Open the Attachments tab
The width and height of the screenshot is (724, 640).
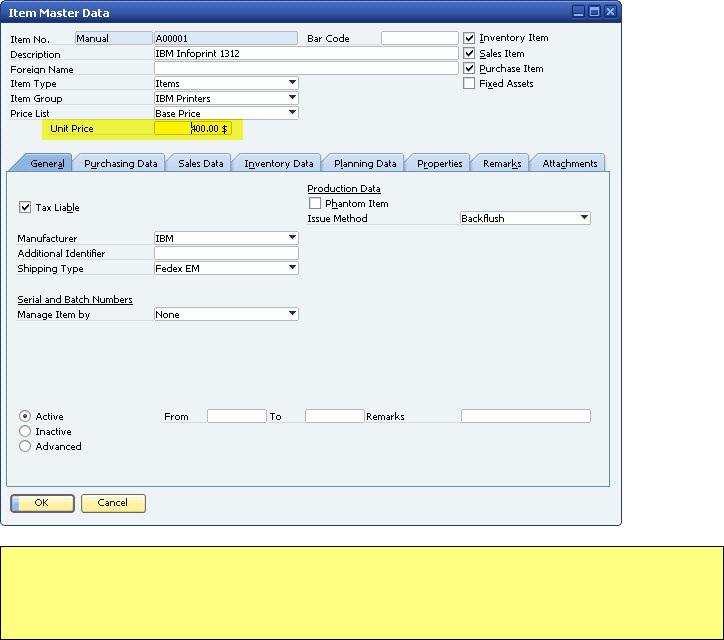pyautogui.click(x=569, y=163)
